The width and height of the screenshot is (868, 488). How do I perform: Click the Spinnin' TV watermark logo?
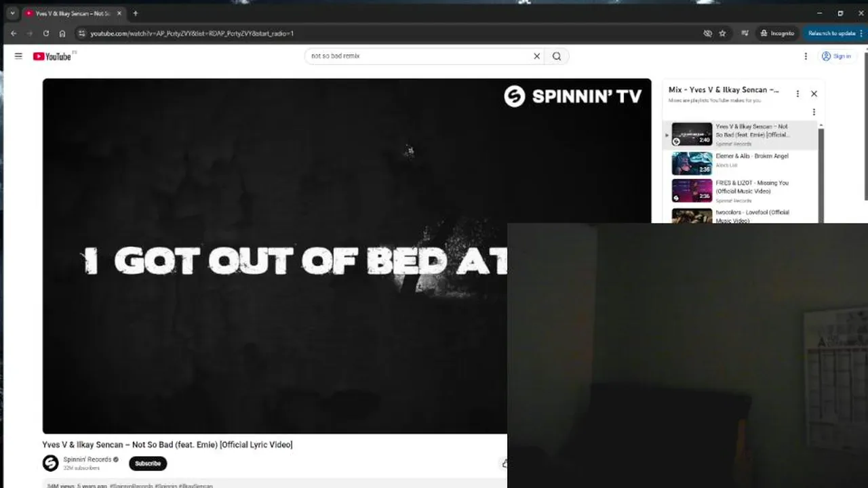coord(572,96)
